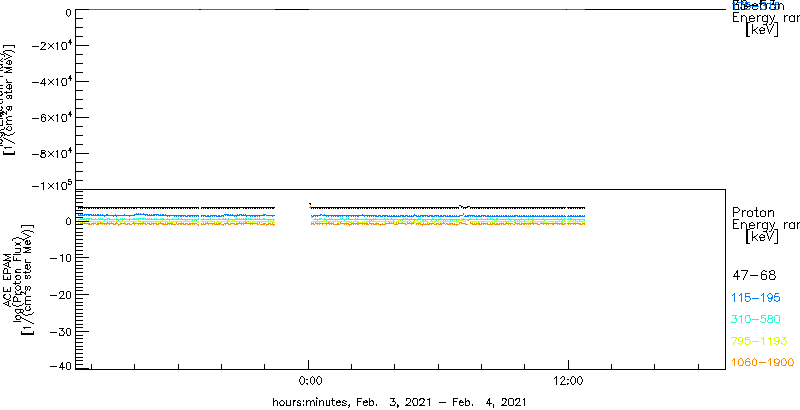The height and width of the screenshot is (410, 800).
Task: Click the blue 115-195 legend entry
Action: (x=756, y=298)
